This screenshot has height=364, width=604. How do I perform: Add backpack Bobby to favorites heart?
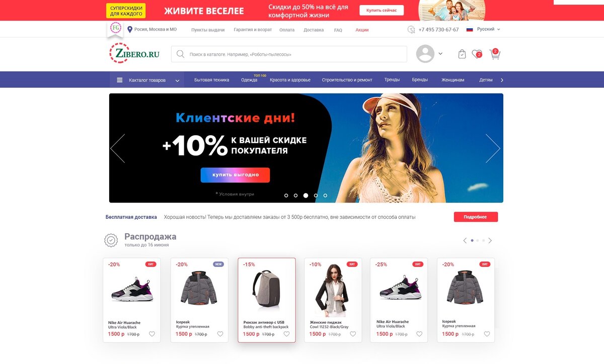coord(286,334)
